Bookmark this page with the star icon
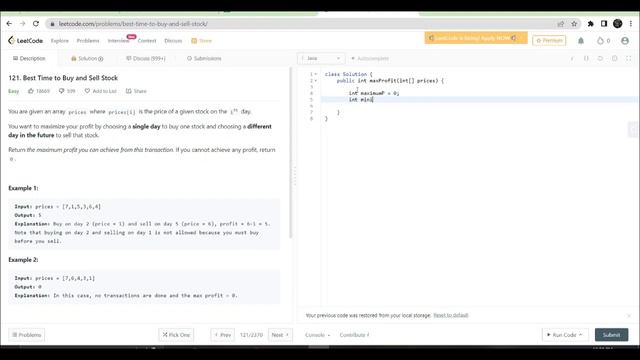Image resolution: width=640 pixels, height=360 pixels. click(574, 24)
